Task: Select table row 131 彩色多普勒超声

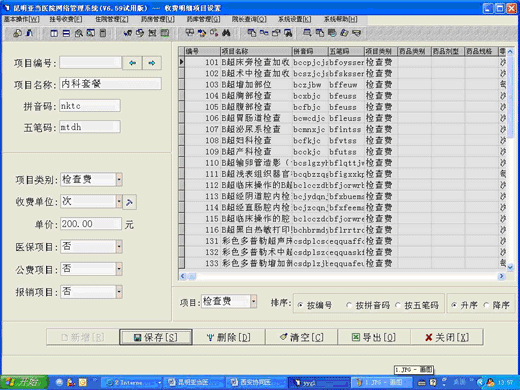Action: pyautogui.click(x=341, y=241)
